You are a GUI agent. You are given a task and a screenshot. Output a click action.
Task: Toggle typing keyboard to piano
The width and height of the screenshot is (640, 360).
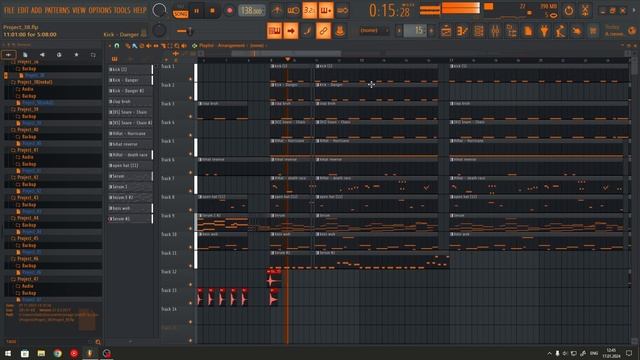click(x=274, y=31)
